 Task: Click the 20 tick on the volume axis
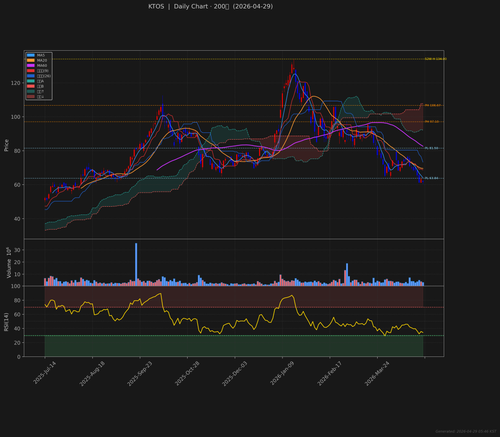click(x=17, y=262)
